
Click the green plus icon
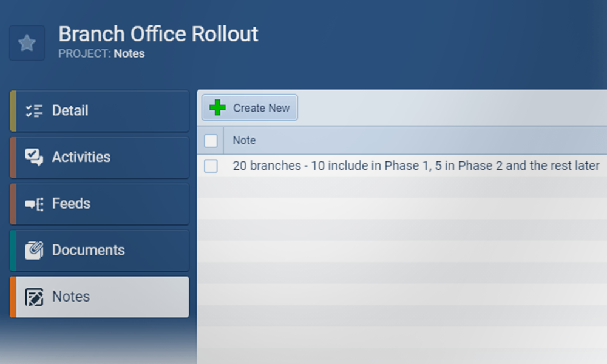(x=217, y=108)
